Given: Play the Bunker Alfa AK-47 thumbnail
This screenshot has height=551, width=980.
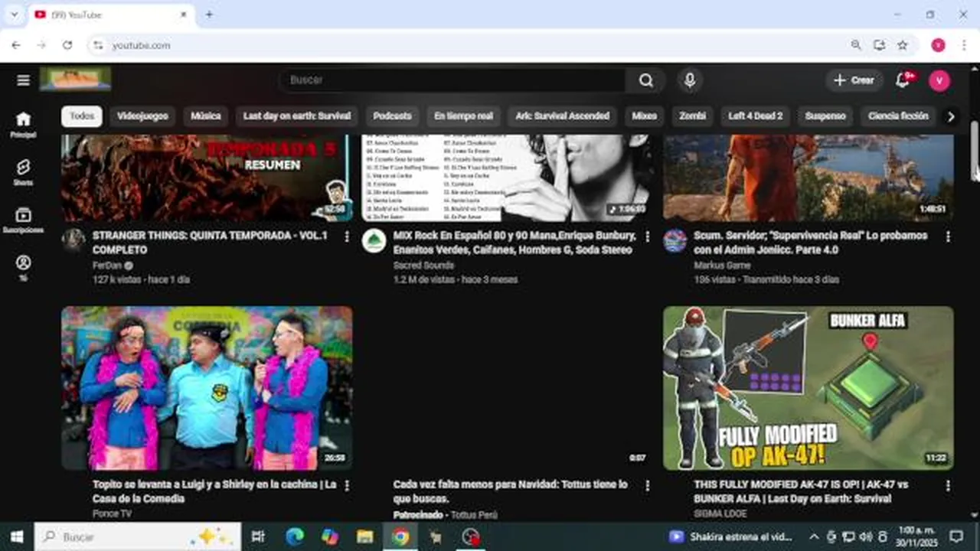Looking at the screenshot, I should (808, 388).
